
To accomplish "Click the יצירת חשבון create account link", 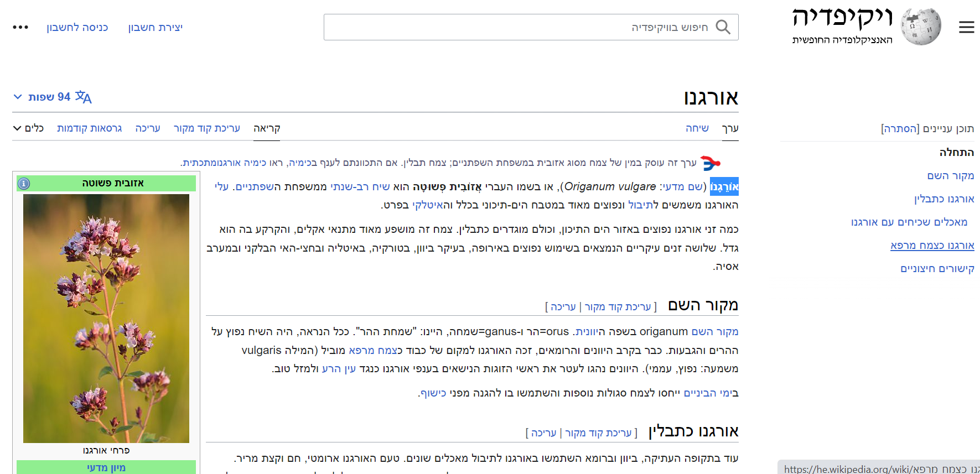I will click(155, 28).
